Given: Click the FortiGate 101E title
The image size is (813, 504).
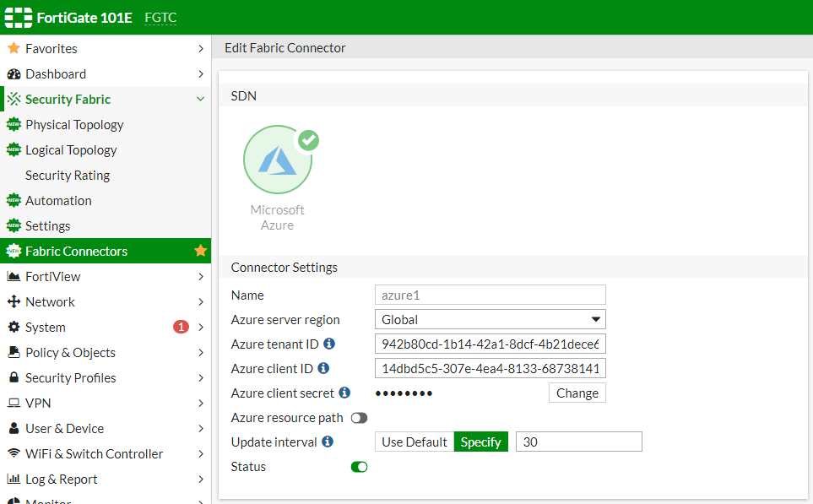Looking at the screenshot, I should (x=84, y=18).
